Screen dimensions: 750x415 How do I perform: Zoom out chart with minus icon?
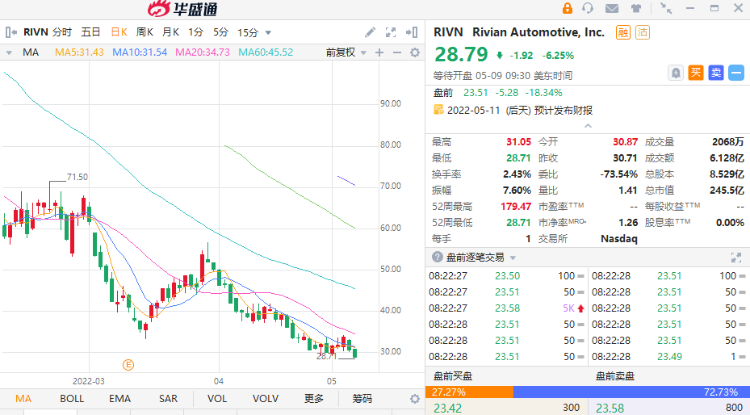pos(397,53)
